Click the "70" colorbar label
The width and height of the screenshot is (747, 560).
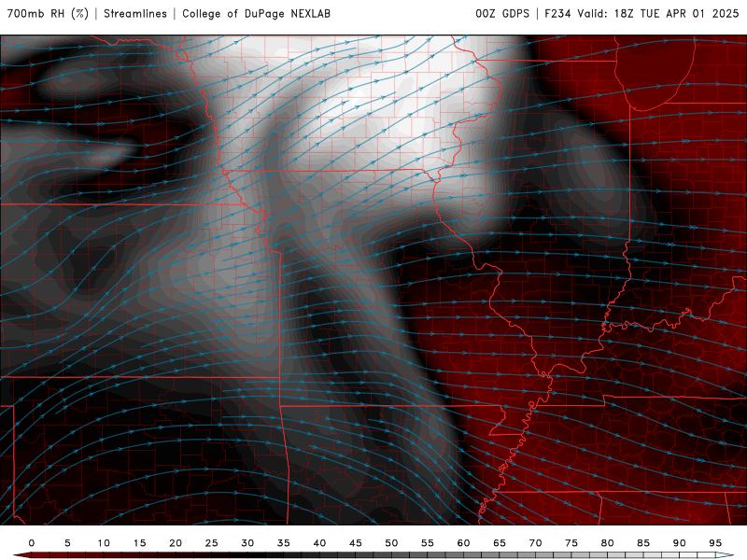point(535,543)
